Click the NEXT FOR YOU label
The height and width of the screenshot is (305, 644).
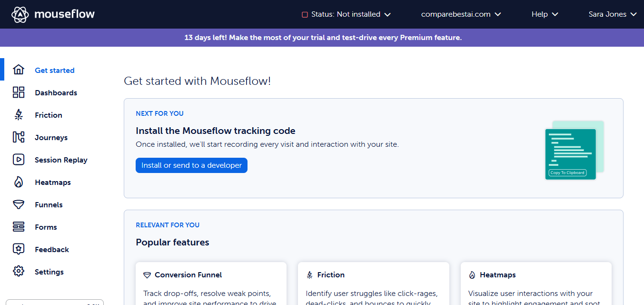pyautogui.click(x=159, y=114)
